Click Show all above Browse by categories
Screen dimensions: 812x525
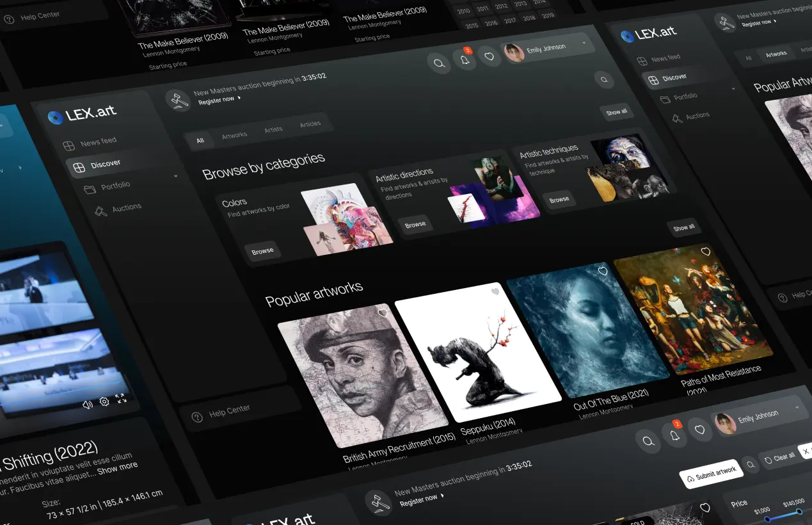(x=617, y=112)
